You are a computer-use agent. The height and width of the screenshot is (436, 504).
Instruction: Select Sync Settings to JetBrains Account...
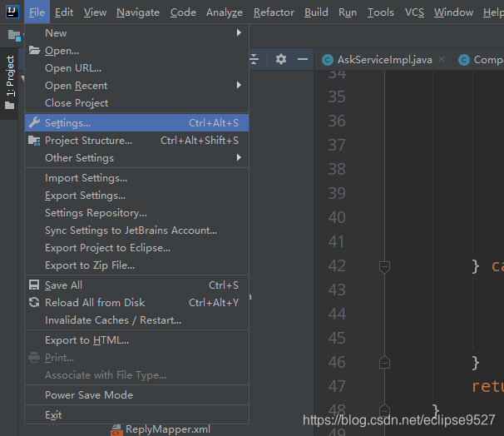(x=136, y=230)
